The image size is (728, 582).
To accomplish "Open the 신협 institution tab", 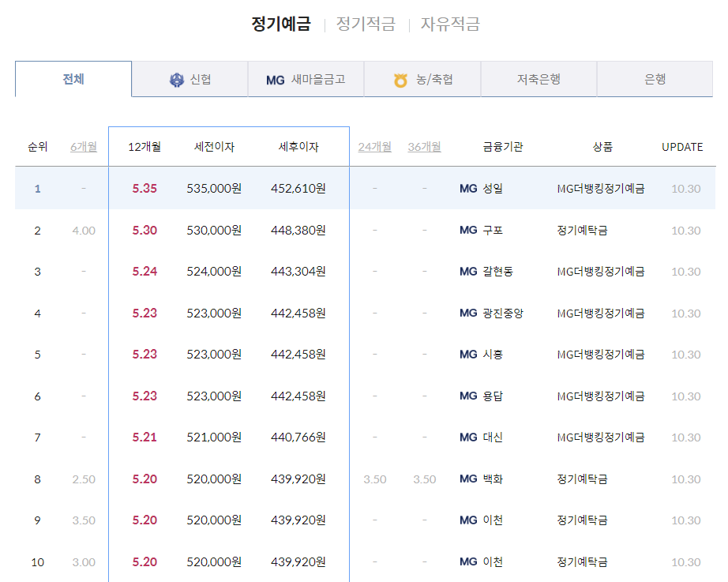I will 190,79.
